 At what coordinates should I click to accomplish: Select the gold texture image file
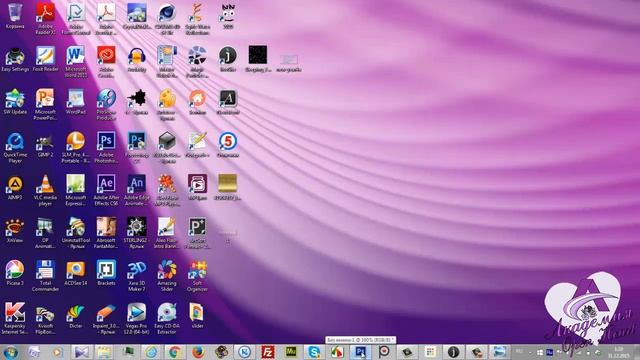click(x=228, y=188)
